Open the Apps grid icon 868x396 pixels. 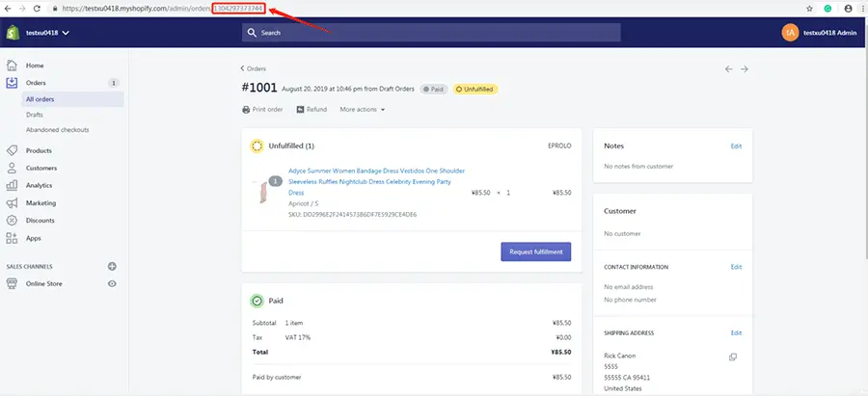click(x=12, y=238)
